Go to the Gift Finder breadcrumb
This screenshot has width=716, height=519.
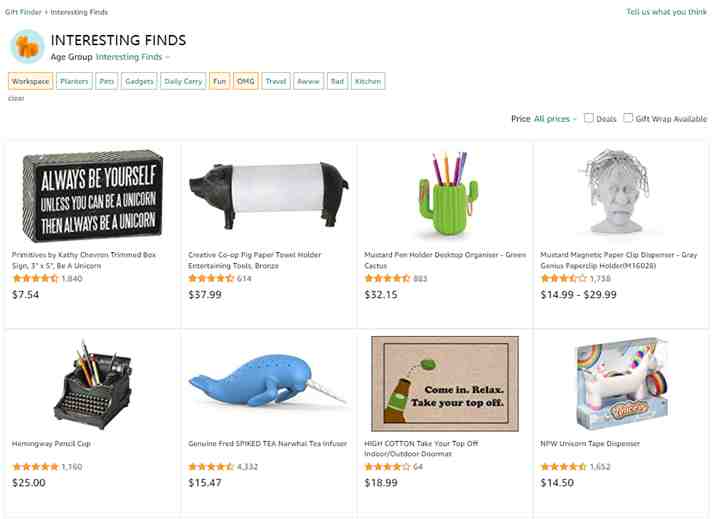click(x=23, y=12)
